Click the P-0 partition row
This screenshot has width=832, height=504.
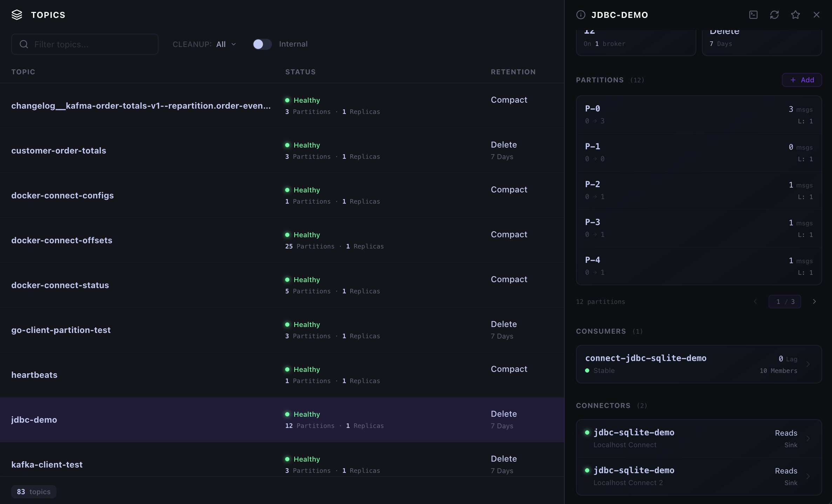click(699, 115)
